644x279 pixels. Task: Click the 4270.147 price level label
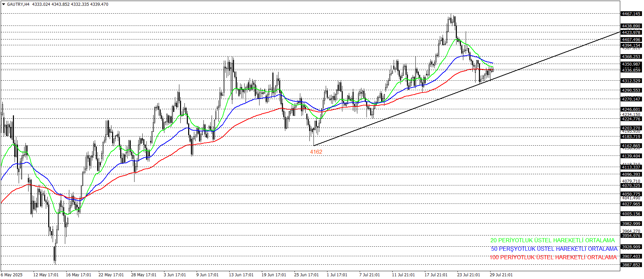[x=631, y=99]
